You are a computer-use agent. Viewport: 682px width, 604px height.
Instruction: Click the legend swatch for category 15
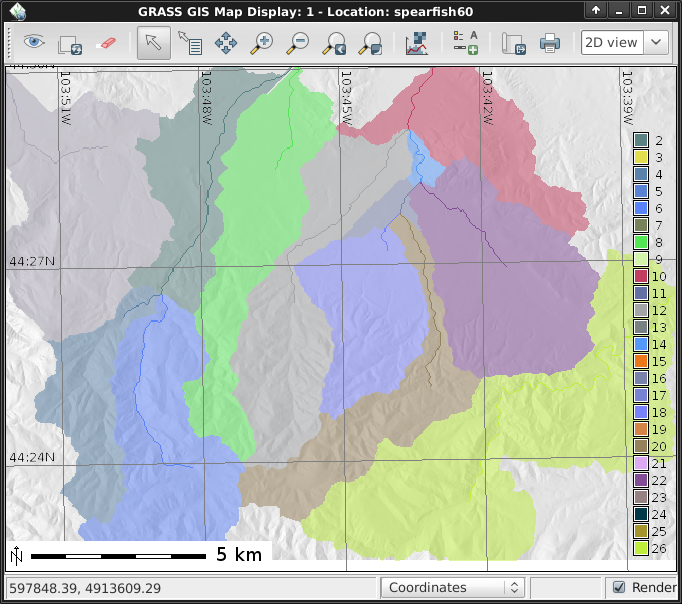tap(641, 361)
